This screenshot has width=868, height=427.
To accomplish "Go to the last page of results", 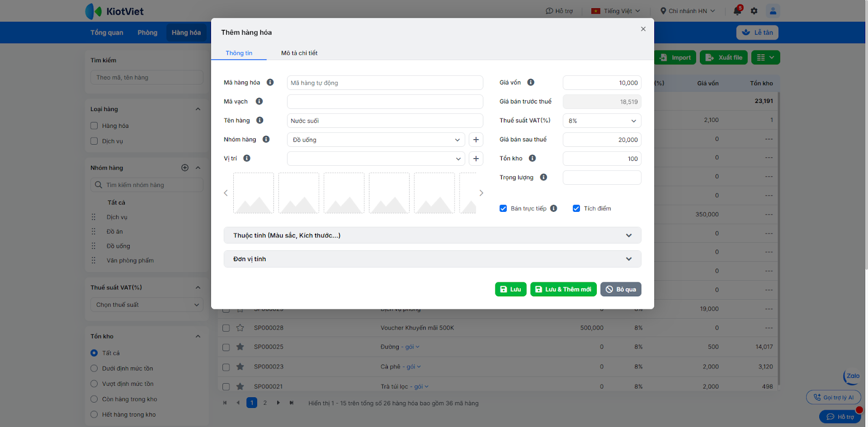I will pyautogui.click(x=291, y=403).
